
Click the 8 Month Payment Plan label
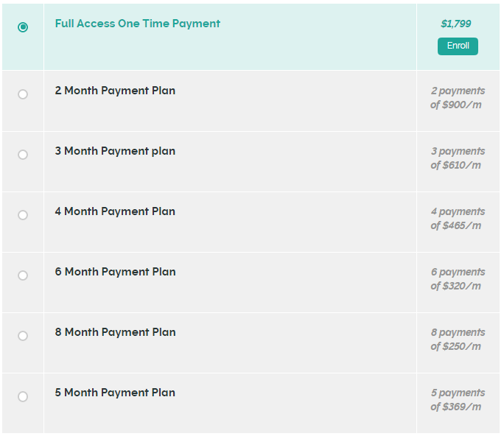[x=115, y=332]
